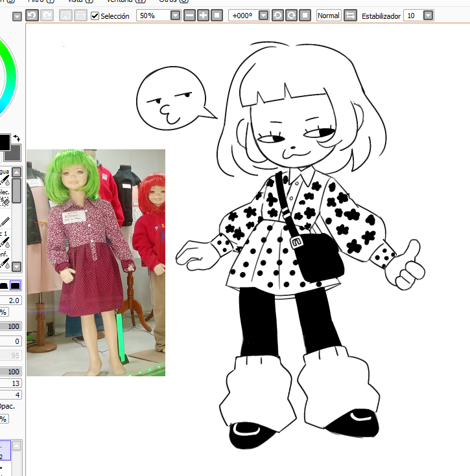The height and width of the screenshot is (476, 470).
Task: Click the slider showing value 13
Action: 10,383
